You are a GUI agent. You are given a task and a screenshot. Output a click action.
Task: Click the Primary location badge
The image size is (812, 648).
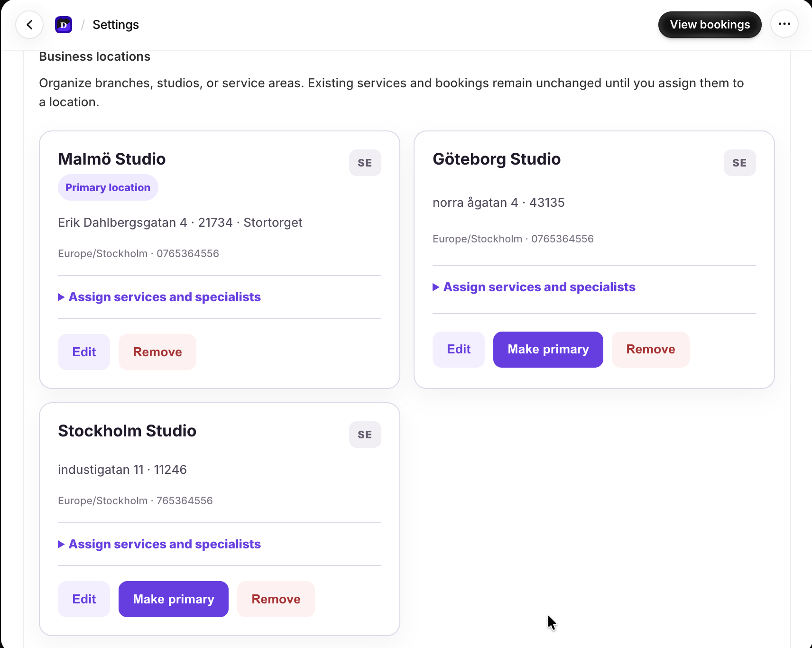[x=108, y=187]
